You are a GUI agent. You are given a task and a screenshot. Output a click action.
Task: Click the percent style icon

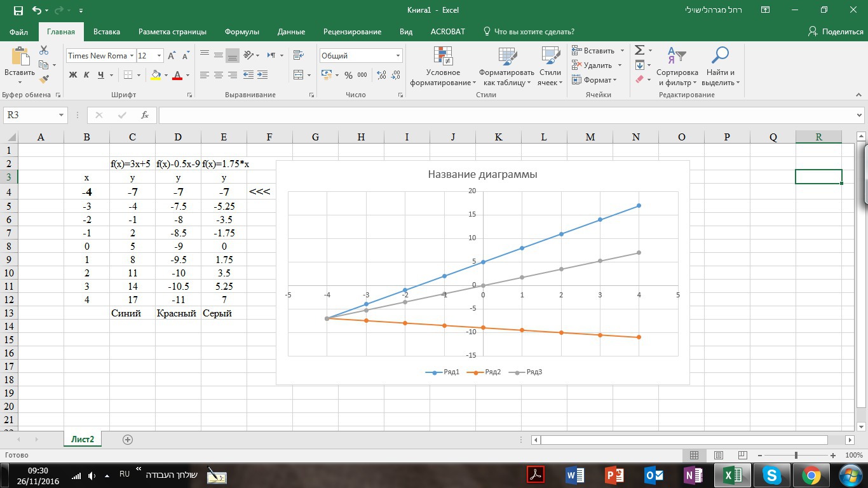348,75
